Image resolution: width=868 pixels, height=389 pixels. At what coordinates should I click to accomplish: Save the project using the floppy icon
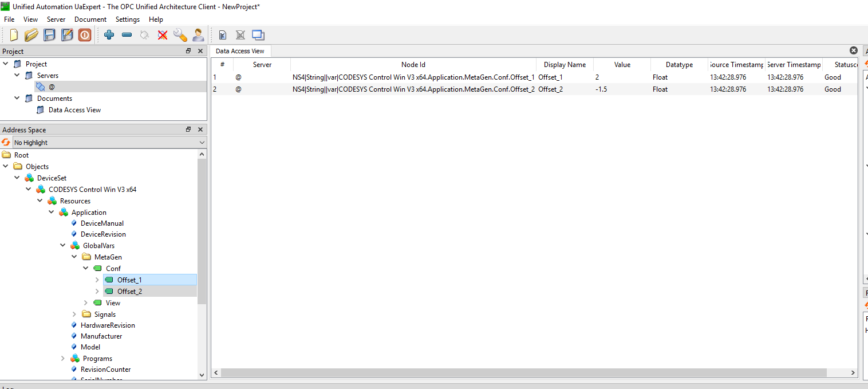pyautogui.click(x=49, y=35)
